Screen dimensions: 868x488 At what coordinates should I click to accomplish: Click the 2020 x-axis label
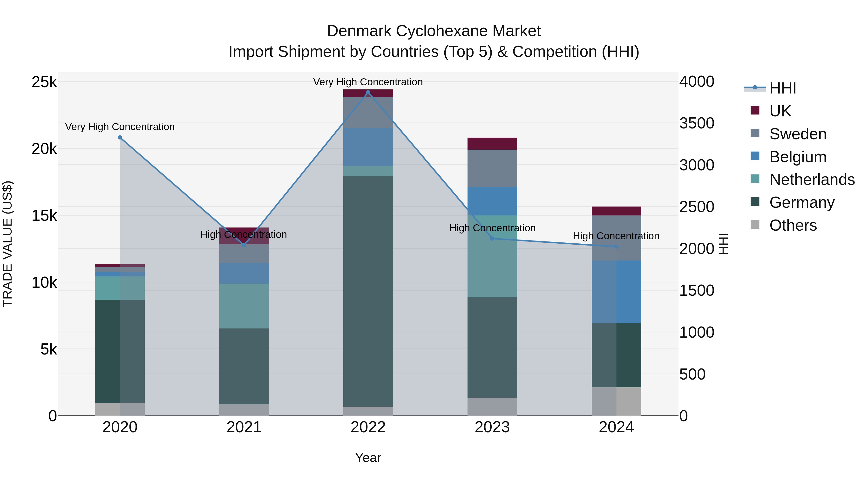tap(120, 427)
